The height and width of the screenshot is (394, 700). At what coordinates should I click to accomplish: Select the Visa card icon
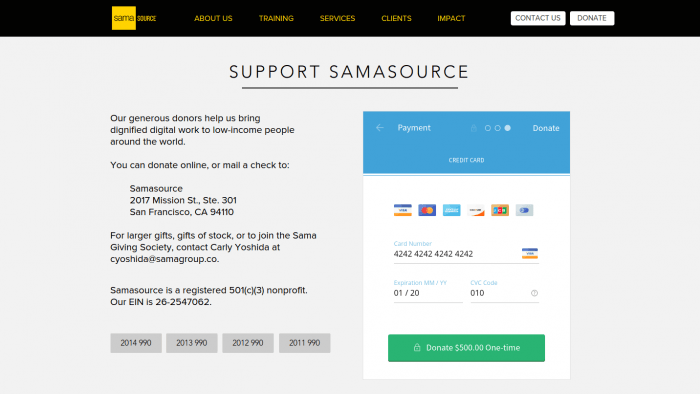[x=403, y=210]
